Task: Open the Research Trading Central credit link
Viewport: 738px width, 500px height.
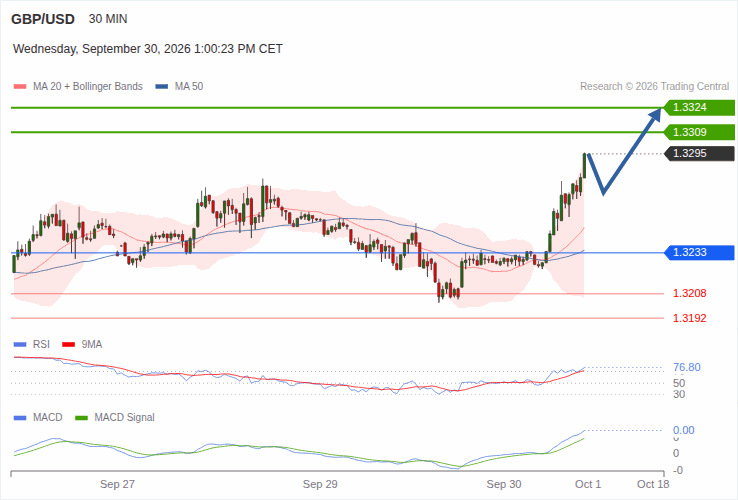Action: [654, 87]
